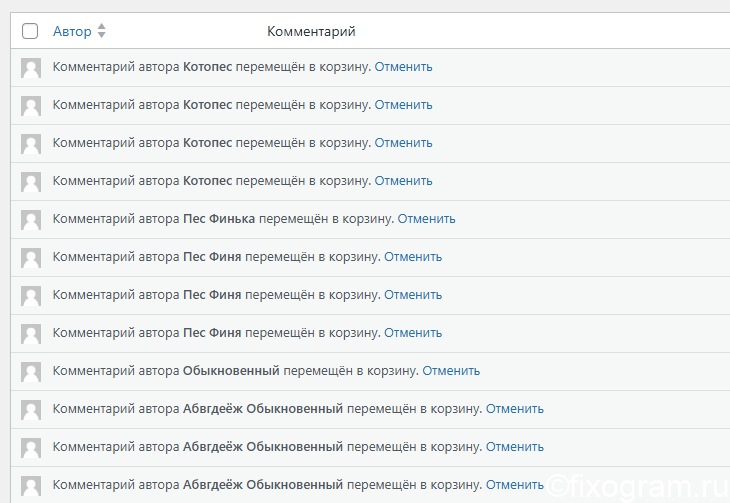Select the Комментарий column header
730x503 pixels.
click(311, 31)
